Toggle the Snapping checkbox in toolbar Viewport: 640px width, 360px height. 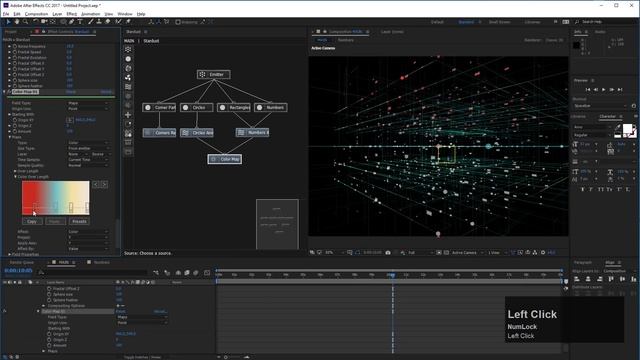(178, 22)
